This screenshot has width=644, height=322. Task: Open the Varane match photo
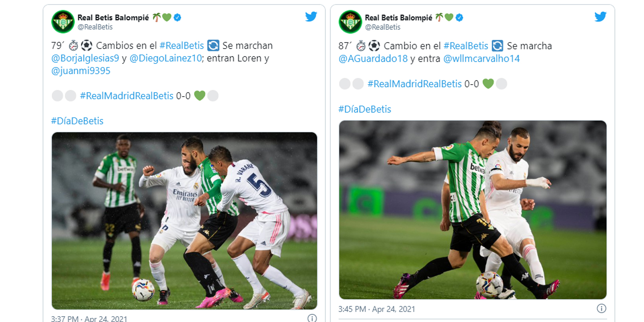pyautogui.click(x=184, y=220)
